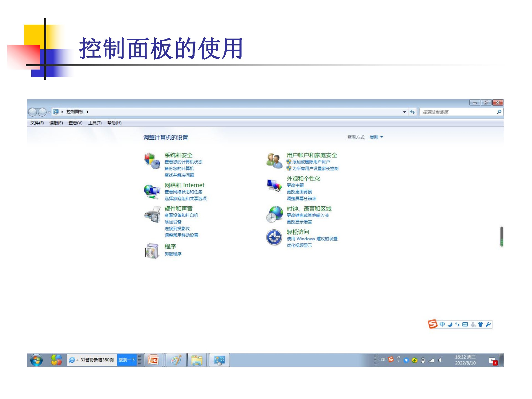Click the refresh button beside address bar
The width and height of the screenshot is (532, 399).
pos(413,112)
